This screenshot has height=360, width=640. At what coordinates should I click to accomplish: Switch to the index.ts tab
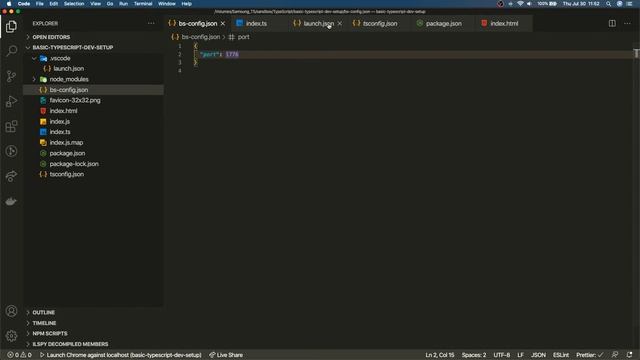(256, 24)
